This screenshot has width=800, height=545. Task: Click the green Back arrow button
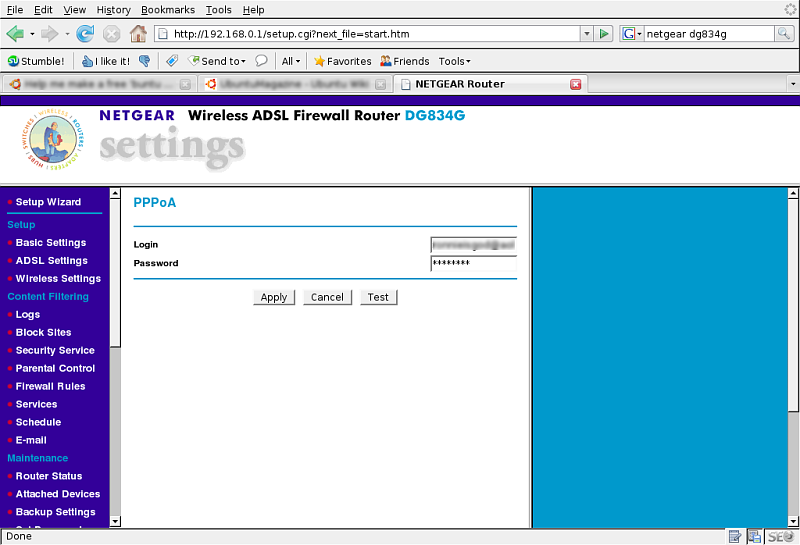pyautogui.click(x=15, y=34)
